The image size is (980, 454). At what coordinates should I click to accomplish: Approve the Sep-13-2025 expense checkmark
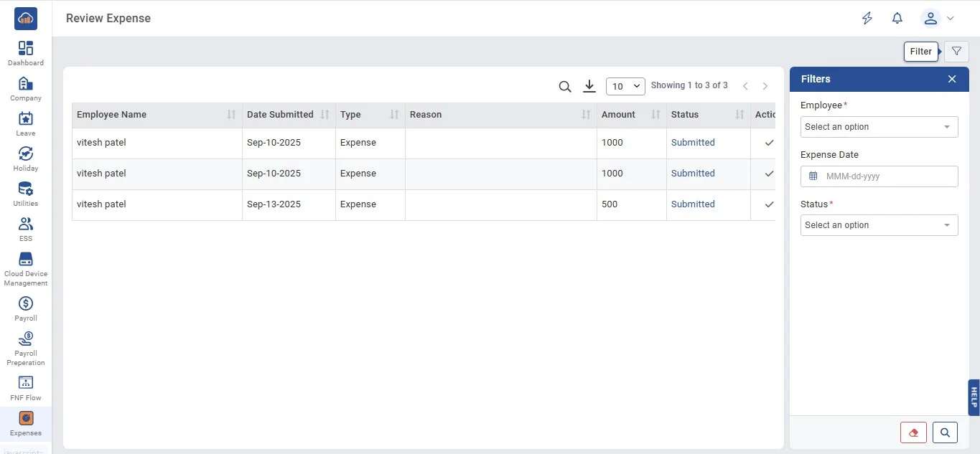[x=769, y=204]
